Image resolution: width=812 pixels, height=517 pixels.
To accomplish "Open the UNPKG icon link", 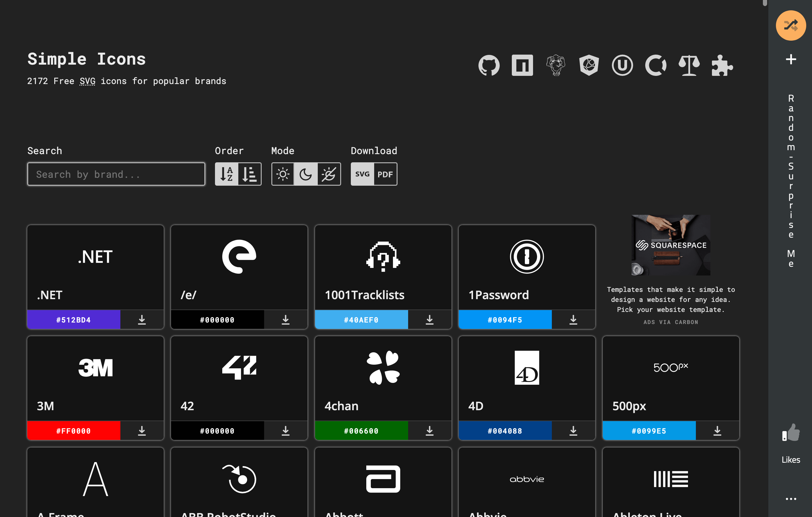I will tap(622, 65).
